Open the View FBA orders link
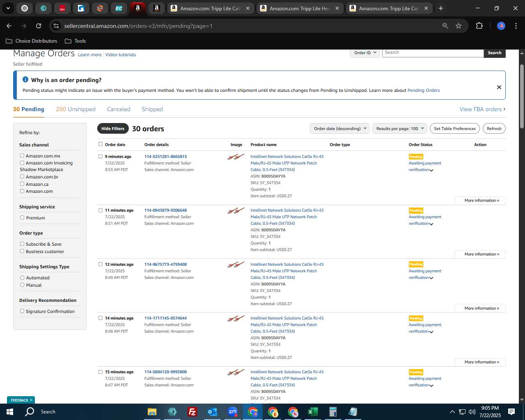525x420 pixels. pyautogui.click(x=482, y=109)
